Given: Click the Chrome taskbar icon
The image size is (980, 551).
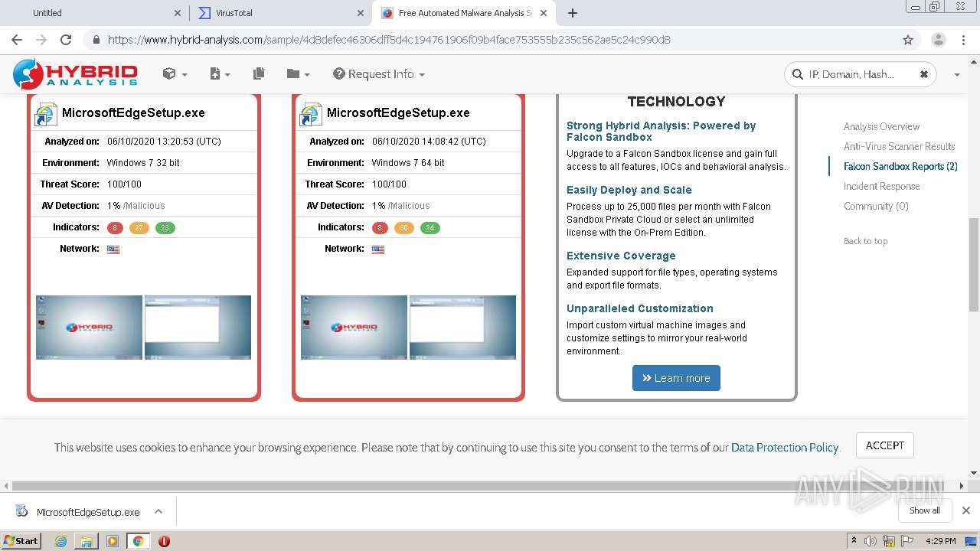Looking at the screenshot, I should (138, 541).
